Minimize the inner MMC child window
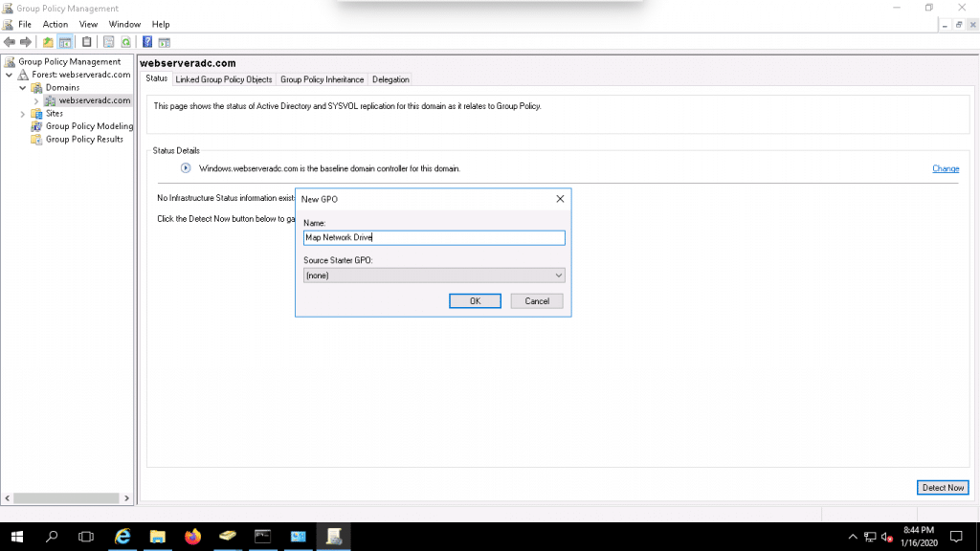The height and width of the screenshot is (551, 980). click(945, 24)
